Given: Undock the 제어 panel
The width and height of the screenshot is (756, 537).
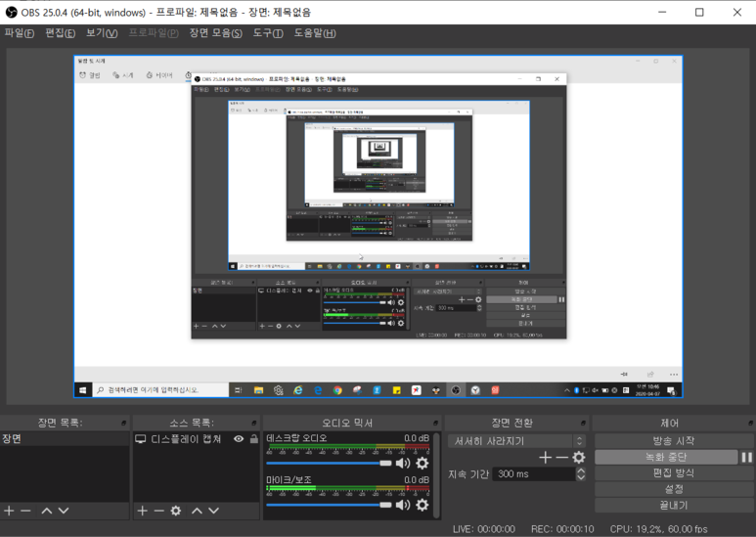Looking at the screenshot, I should click(x=750, y=423).
